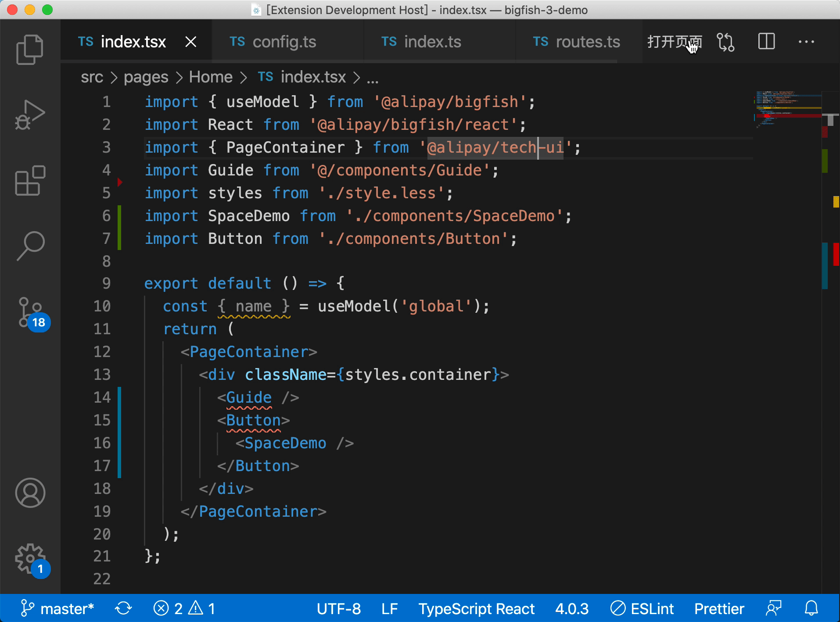Click styles.container on line 13
Screen dimensions: 840x622
point(418,375)
